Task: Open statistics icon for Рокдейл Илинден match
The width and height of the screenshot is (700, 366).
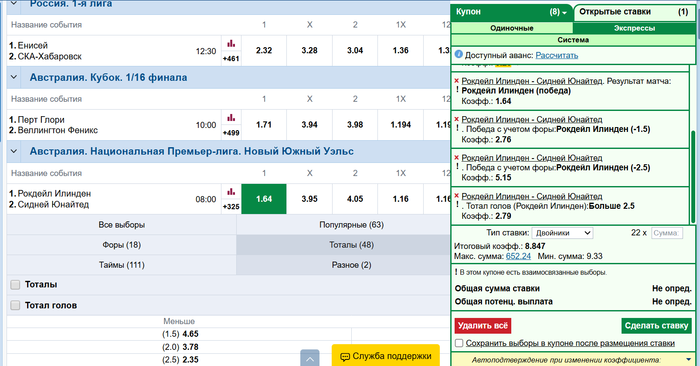Action: (x=231, y=192)
